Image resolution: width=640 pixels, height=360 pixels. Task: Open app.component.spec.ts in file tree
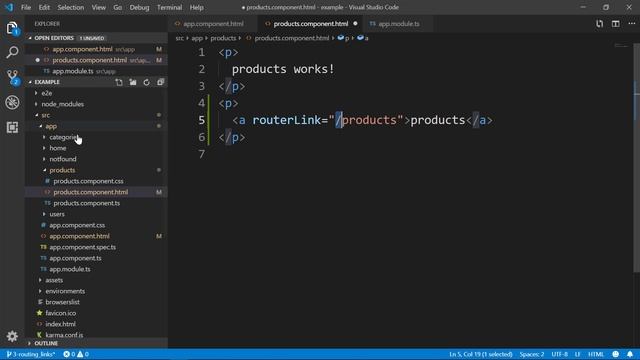point(82,247)
